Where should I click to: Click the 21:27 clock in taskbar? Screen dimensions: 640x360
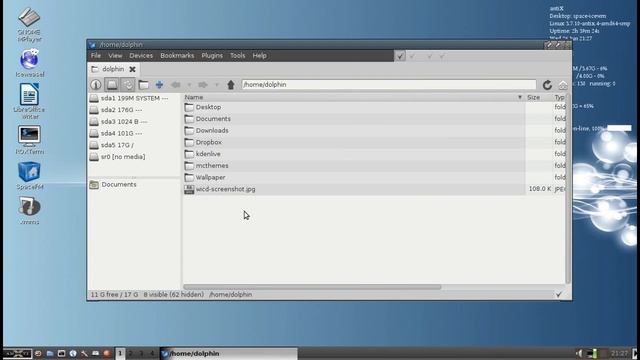(619, 353)
